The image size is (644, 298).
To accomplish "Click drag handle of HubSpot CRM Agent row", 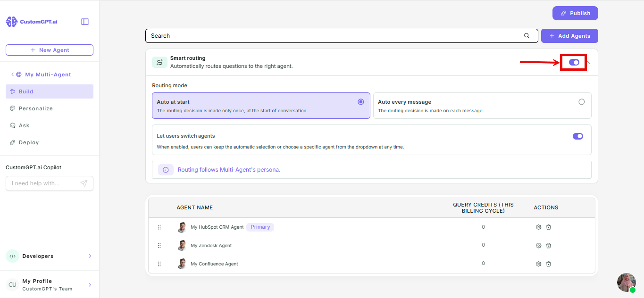I will 159,227.
